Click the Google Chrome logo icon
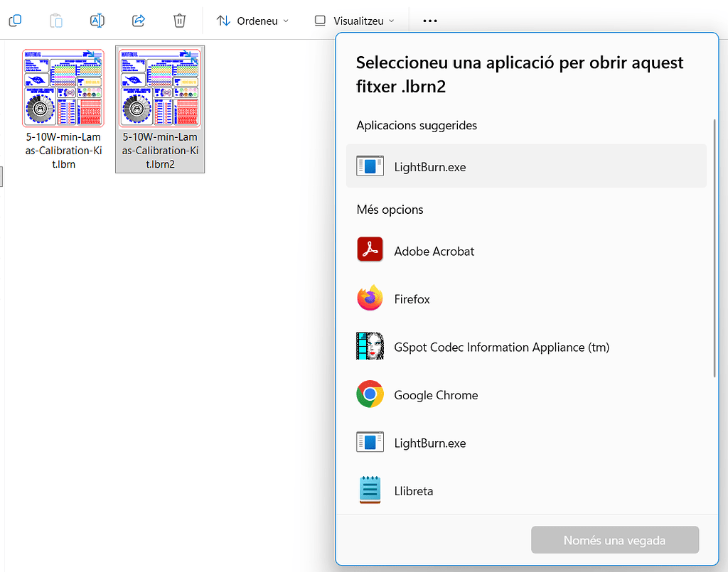Screen dimensions: 728x572 tap(370, 394)
